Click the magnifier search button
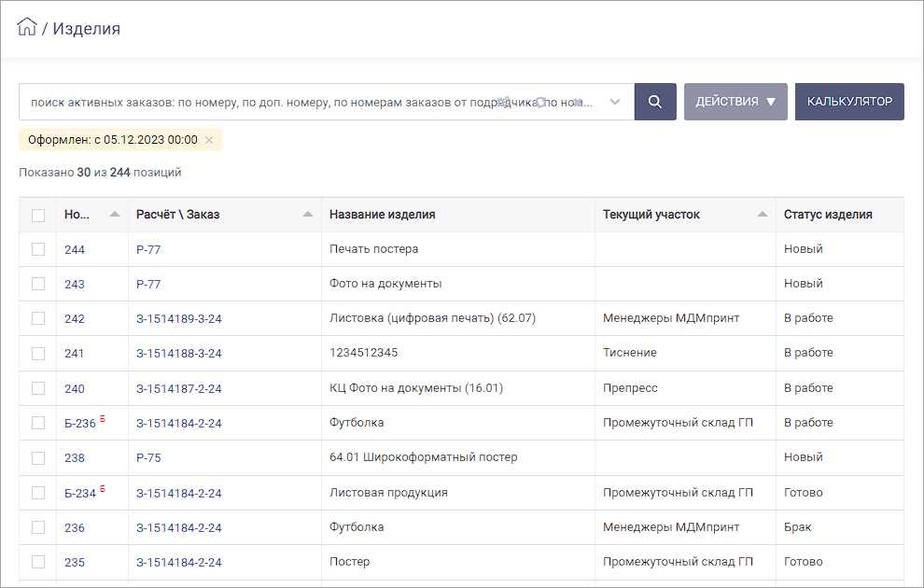 coord(655,102)
